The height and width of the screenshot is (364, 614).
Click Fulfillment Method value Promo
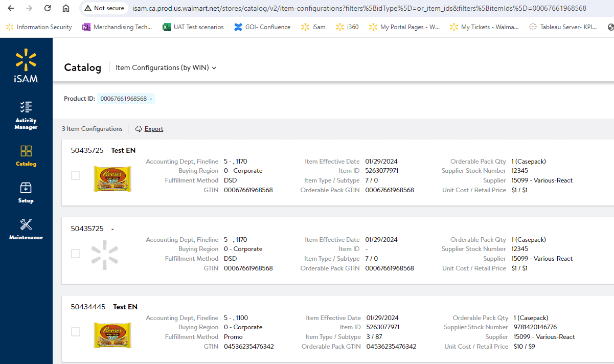233,337
